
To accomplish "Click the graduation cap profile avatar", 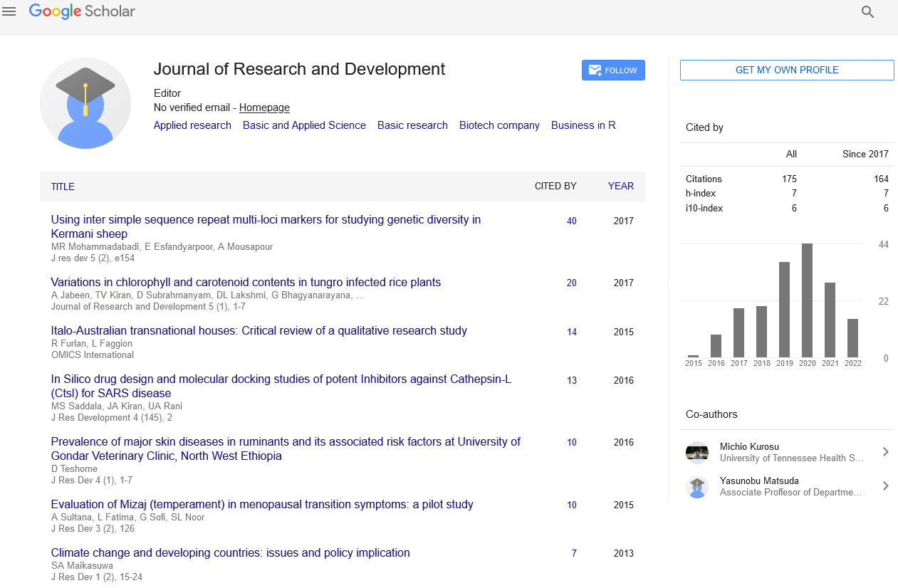I will 85,103.
